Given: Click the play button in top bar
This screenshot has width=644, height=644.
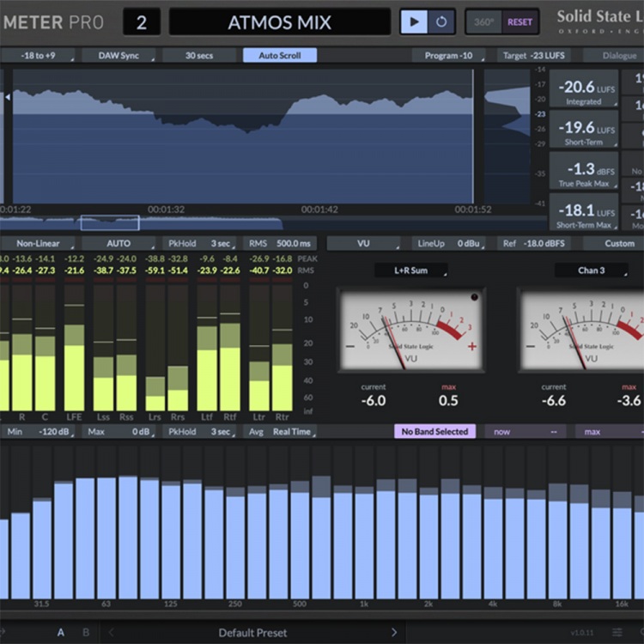Looking at the screenshot, I should pos(414,21).
